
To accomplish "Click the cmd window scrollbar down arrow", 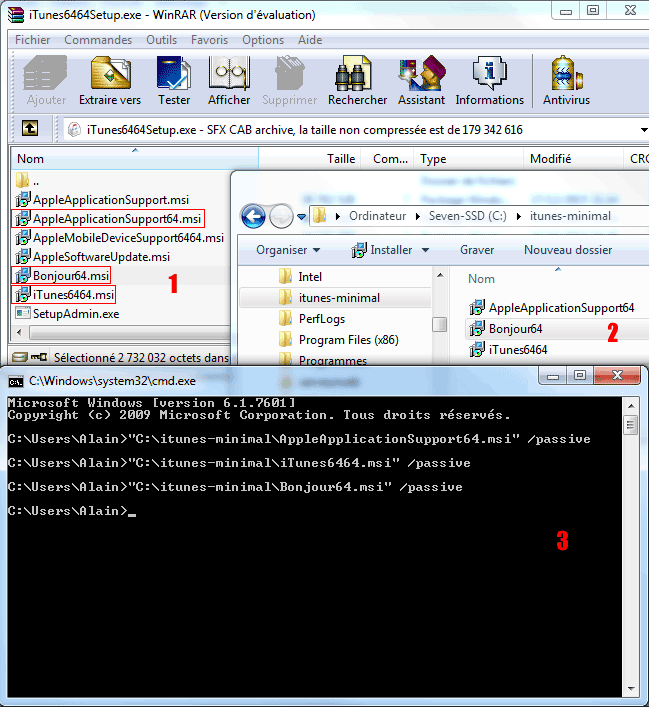I will [x=631, y=689].
